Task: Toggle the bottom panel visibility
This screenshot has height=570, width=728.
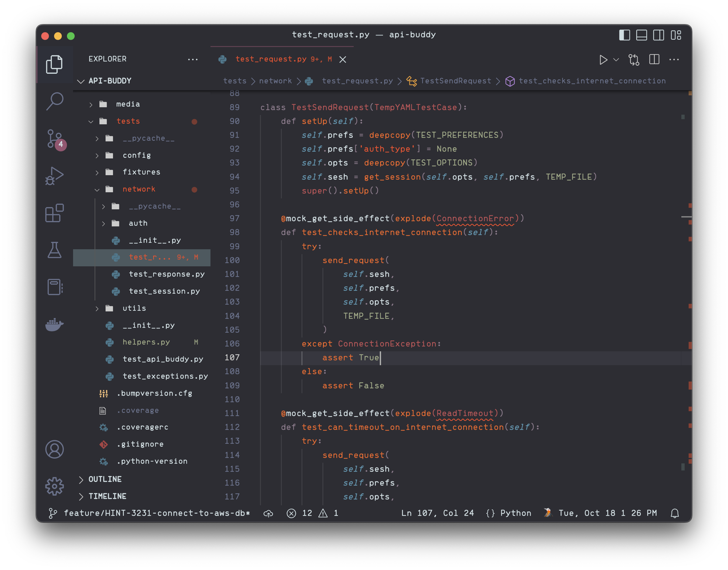Action: [641, 35]
